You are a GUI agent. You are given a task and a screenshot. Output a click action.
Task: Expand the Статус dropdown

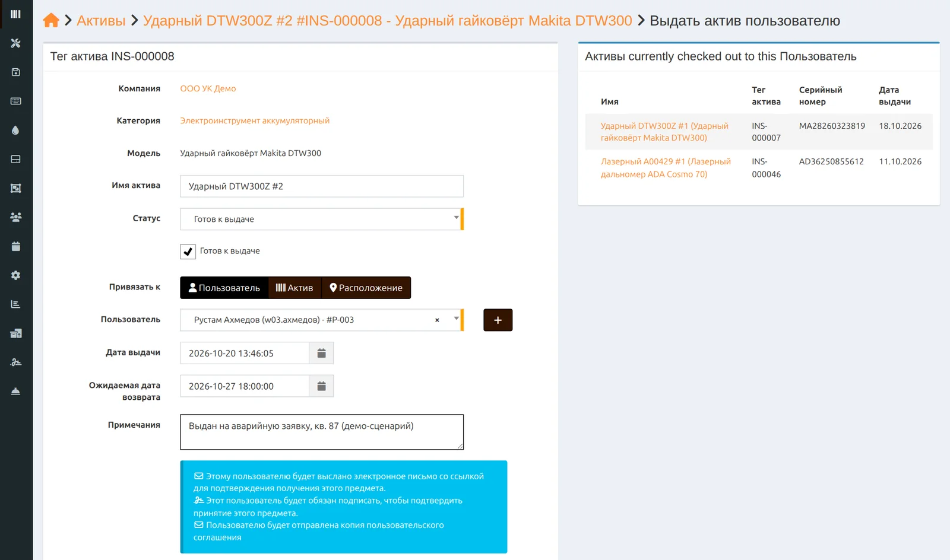coord(321,219)
